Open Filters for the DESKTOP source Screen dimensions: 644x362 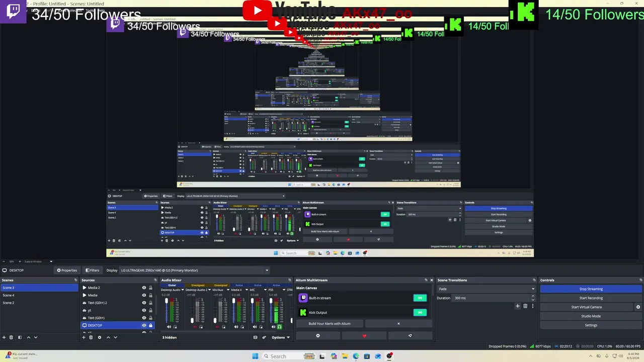point(93,270)
